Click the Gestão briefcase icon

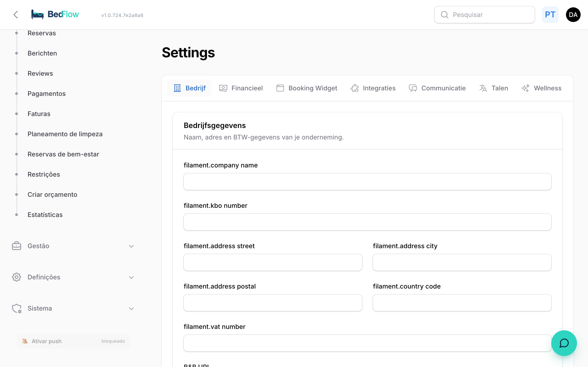(17, 246)
